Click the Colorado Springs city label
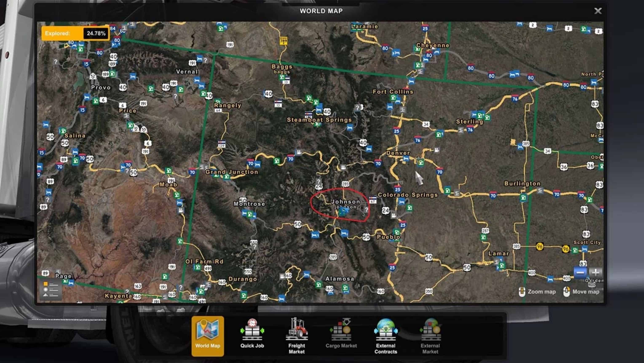Viewport: 644px width, 363px height. pyautogui.click(x=408, y=195)
